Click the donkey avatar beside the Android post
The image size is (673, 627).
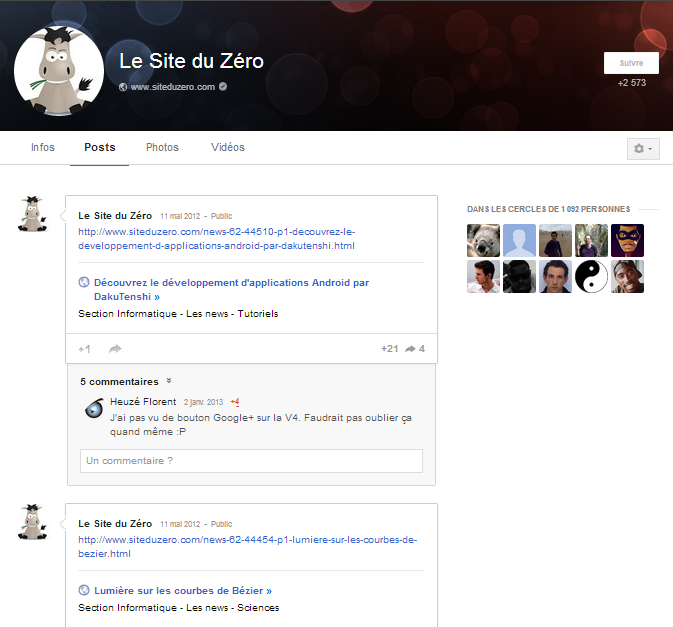(x=32, y=214)
